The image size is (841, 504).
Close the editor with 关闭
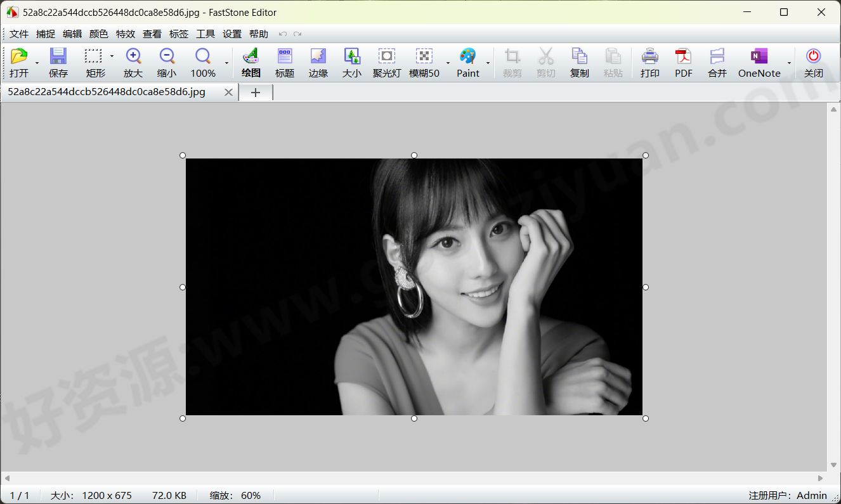coord(814,61)
